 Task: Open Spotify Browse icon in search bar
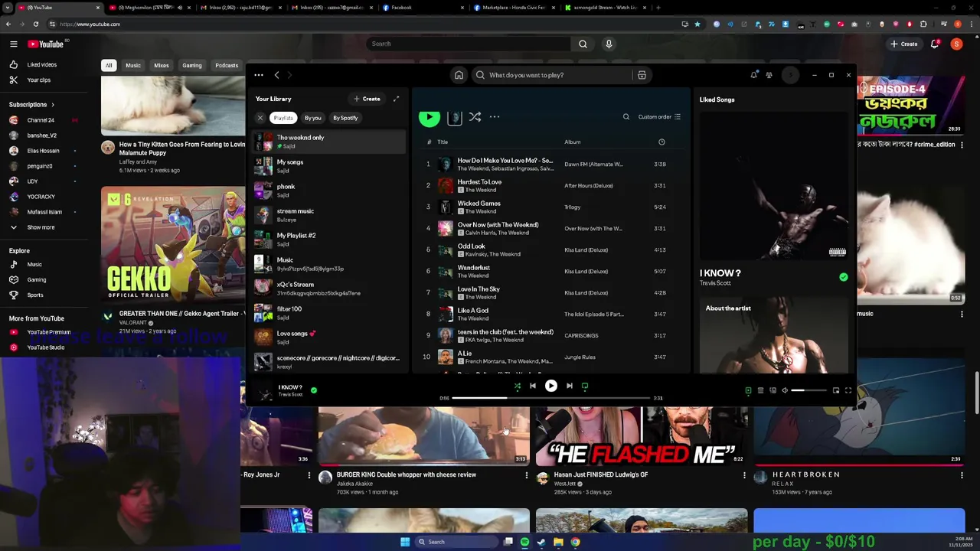[642, 75]
